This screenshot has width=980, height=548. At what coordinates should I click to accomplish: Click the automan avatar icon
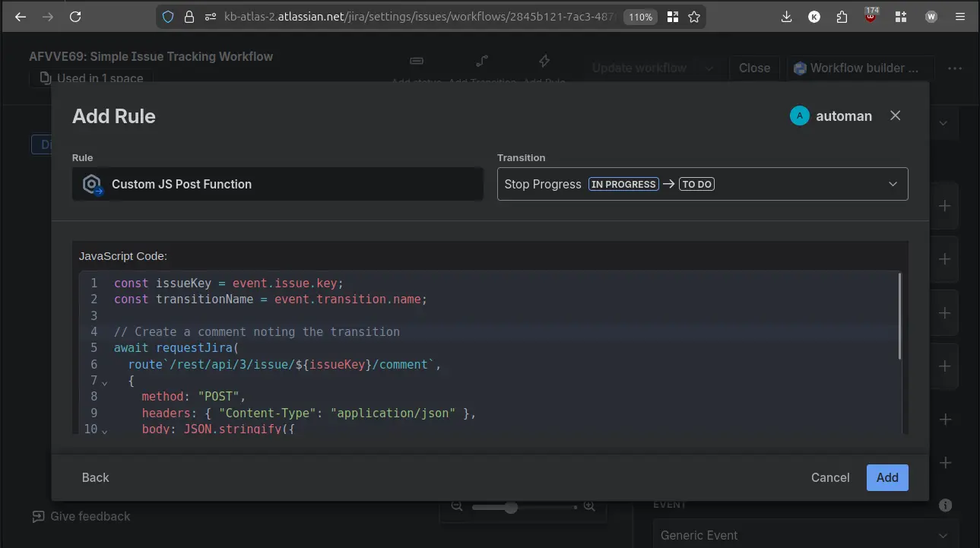799,116
